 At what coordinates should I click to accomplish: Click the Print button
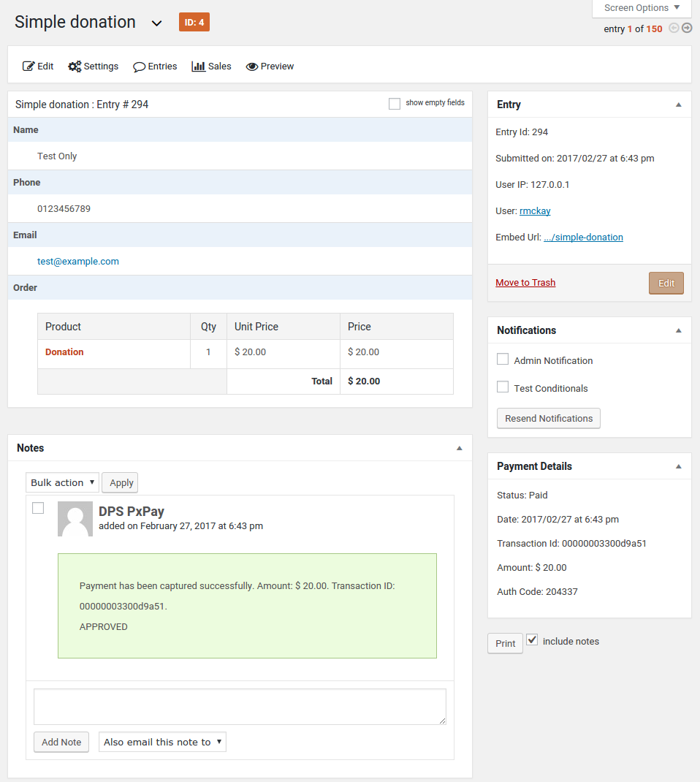[505, 643]
